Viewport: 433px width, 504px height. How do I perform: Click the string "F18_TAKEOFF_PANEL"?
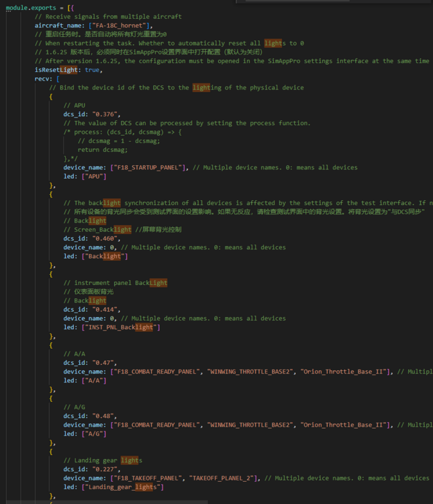click(148, 478)
